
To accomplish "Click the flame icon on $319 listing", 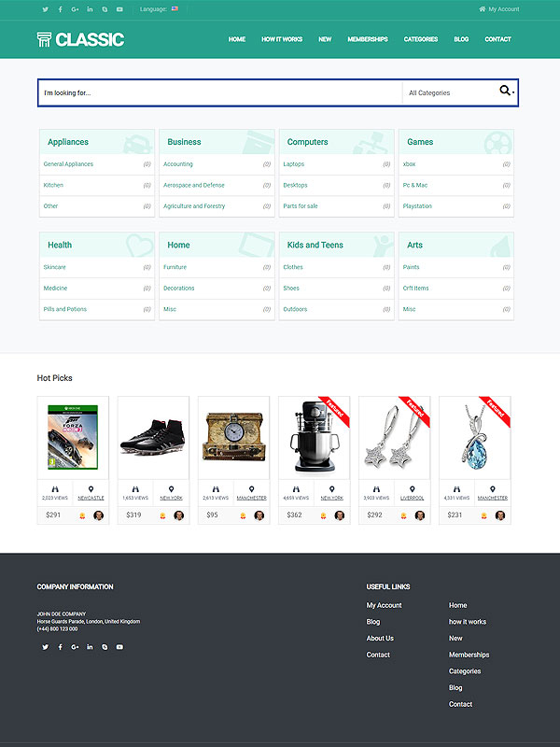I will (x=162, y=515).
